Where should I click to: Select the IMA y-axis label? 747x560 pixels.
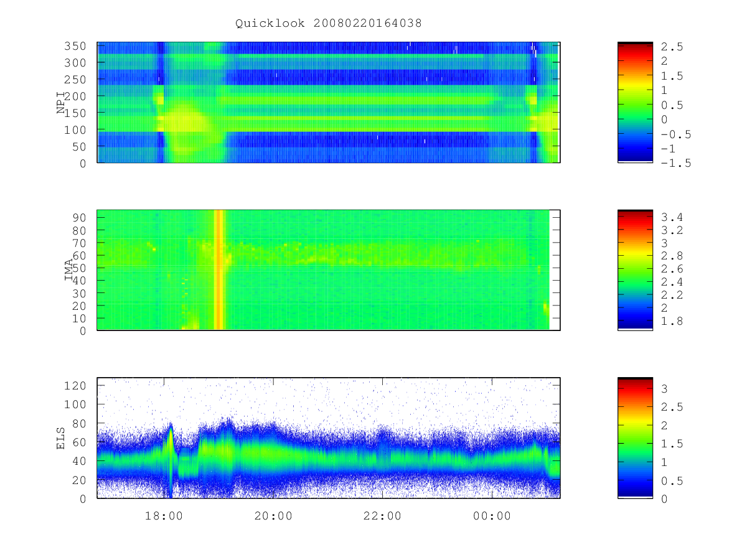(x=69, y=271)
